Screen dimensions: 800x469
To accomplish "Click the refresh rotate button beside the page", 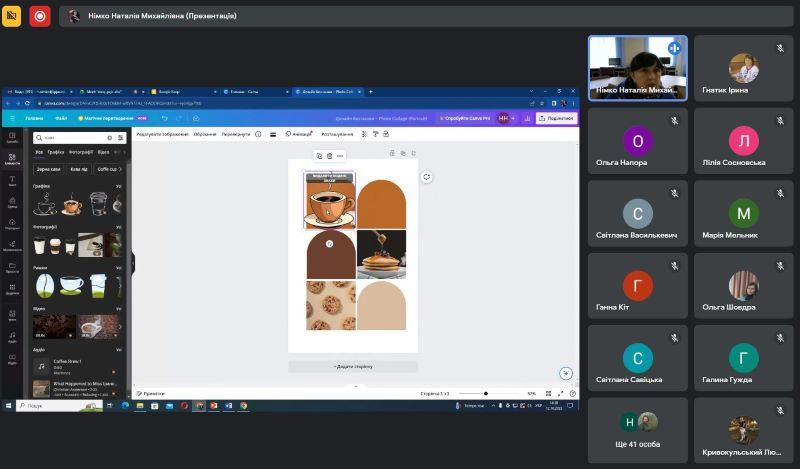I will (427, 177).
